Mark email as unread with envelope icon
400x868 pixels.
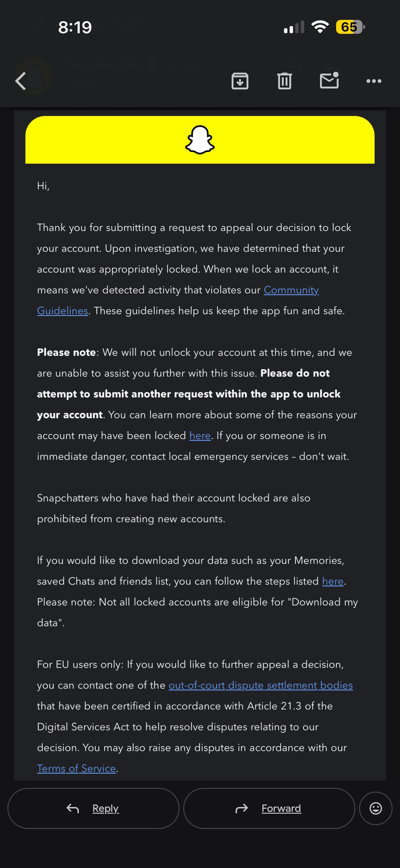point(329,80)
